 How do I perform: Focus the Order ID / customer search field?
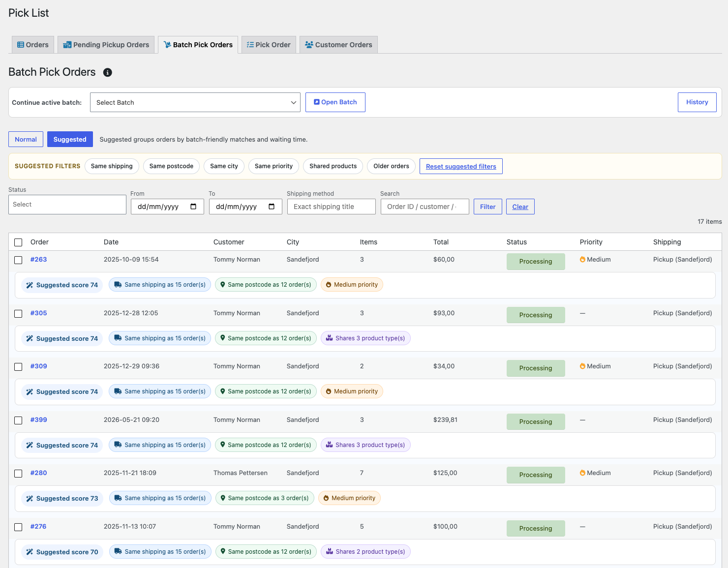point(425,207)
